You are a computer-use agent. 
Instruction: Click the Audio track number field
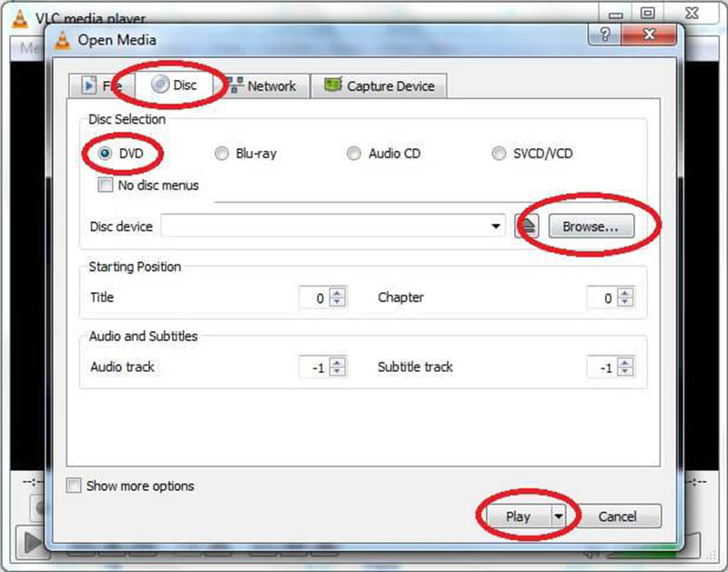[x=313, y=367]
